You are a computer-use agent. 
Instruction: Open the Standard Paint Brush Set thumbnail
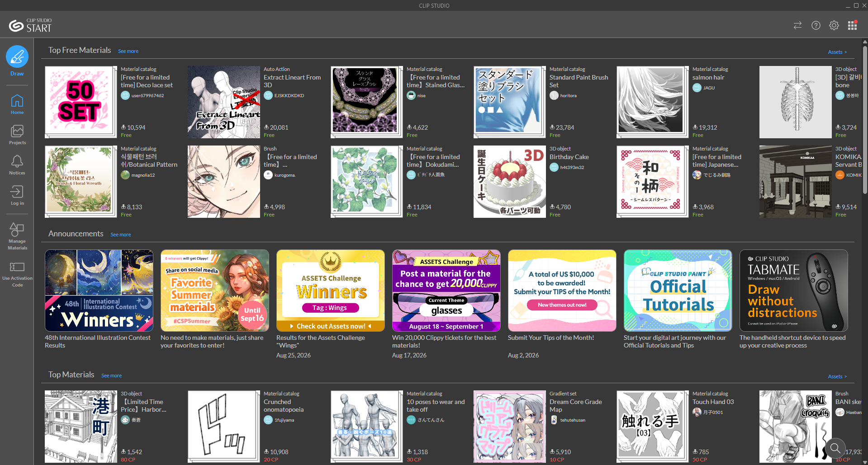click(510, 102)
